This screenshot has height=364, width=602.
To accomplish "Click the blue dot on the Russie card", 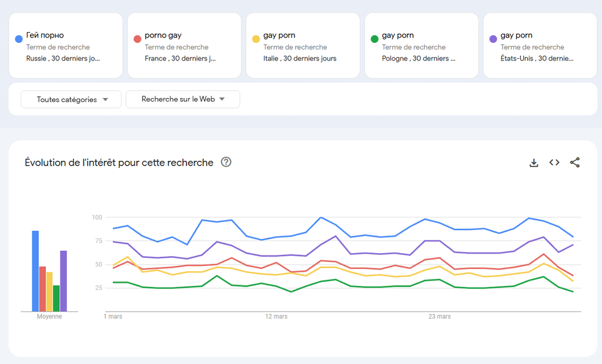I will [x=19, y=39].
